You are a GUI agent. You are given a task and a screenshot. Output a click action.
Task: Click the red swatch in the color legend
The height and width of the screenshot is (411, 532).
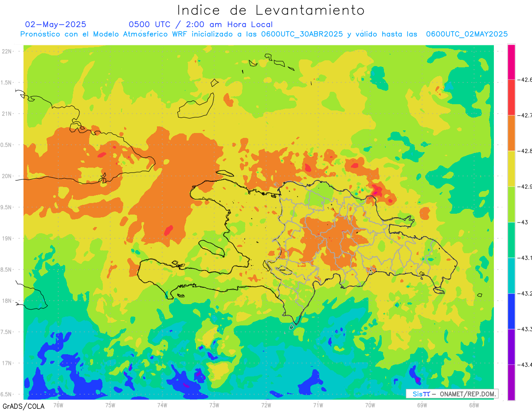click(512, 98)
